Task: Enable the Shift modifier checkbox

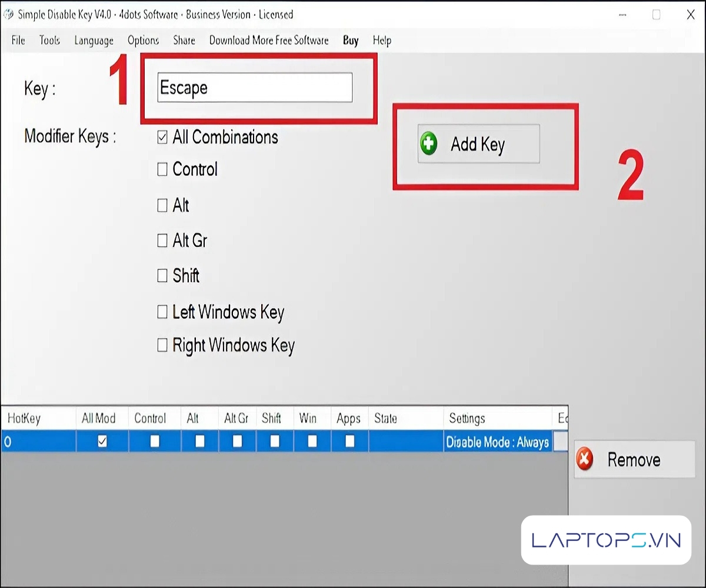Action: 162,276
